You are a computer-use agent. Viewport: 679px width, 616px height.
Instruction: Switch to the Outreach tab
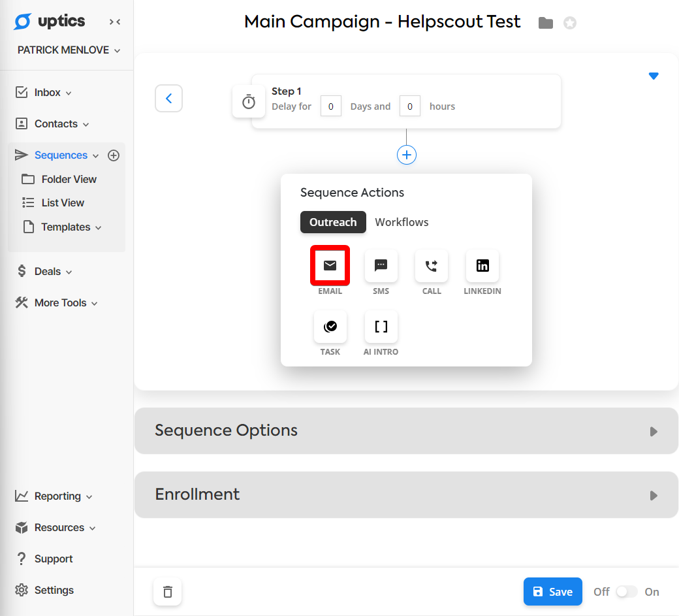point(333,222)
